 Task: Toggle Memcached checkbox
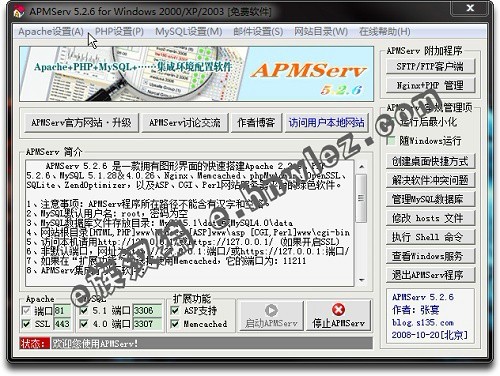point(175,324)
